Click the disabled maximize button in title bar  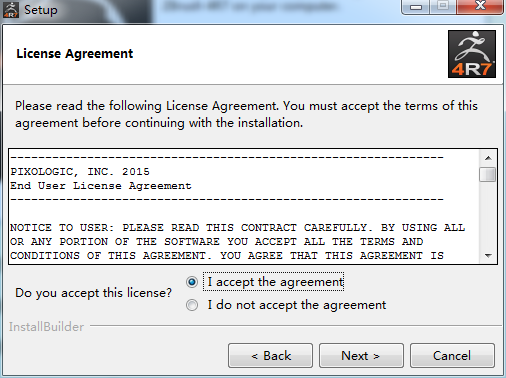coord(443,6)
